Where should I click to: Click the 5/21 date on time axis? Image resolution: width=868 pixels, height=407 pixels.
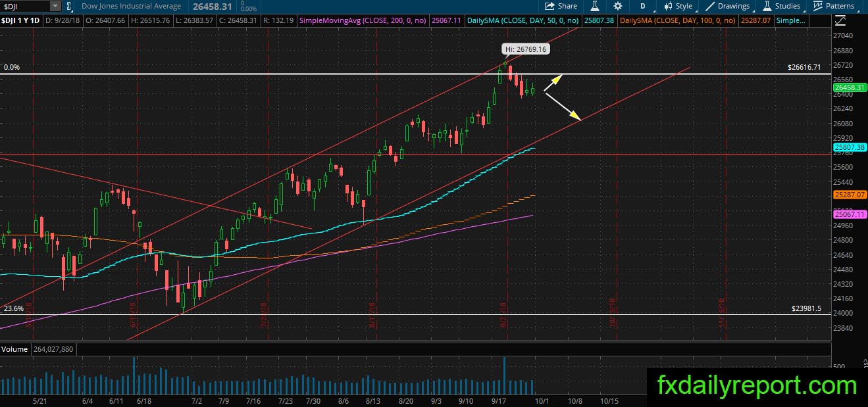tap(41, 400)
